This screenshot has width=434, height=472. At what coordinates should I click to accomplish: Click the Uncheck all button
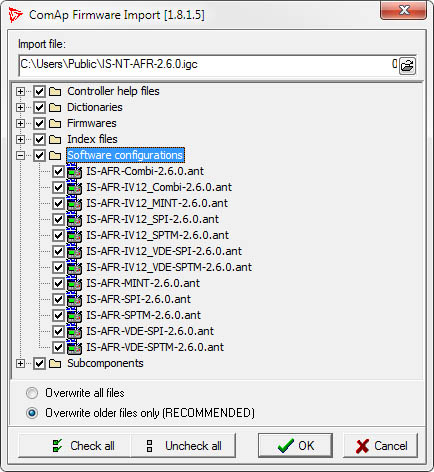click(183, 446)
